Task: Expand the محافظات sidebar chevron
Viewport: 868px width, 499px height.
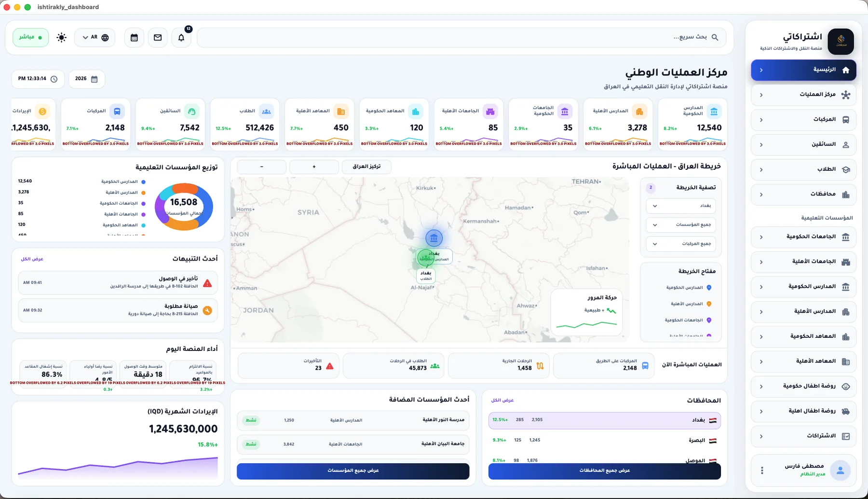Action: (761, 194)
